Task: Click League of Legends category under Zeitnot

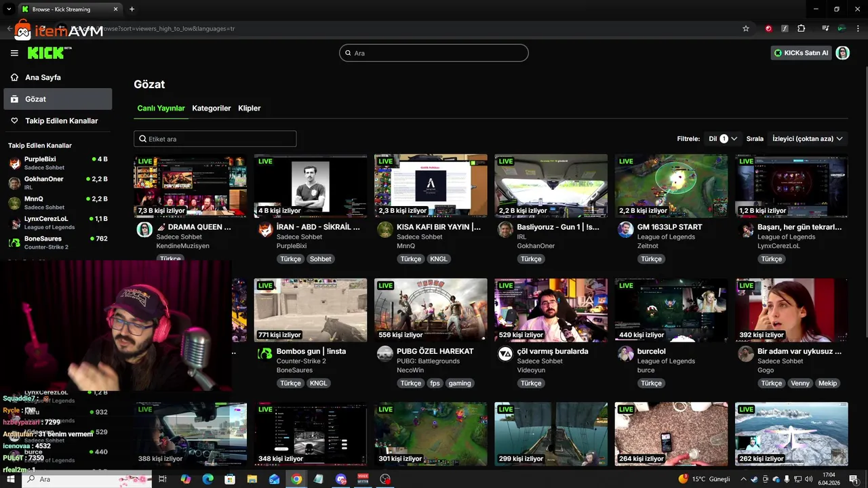Action: [666, 237]
